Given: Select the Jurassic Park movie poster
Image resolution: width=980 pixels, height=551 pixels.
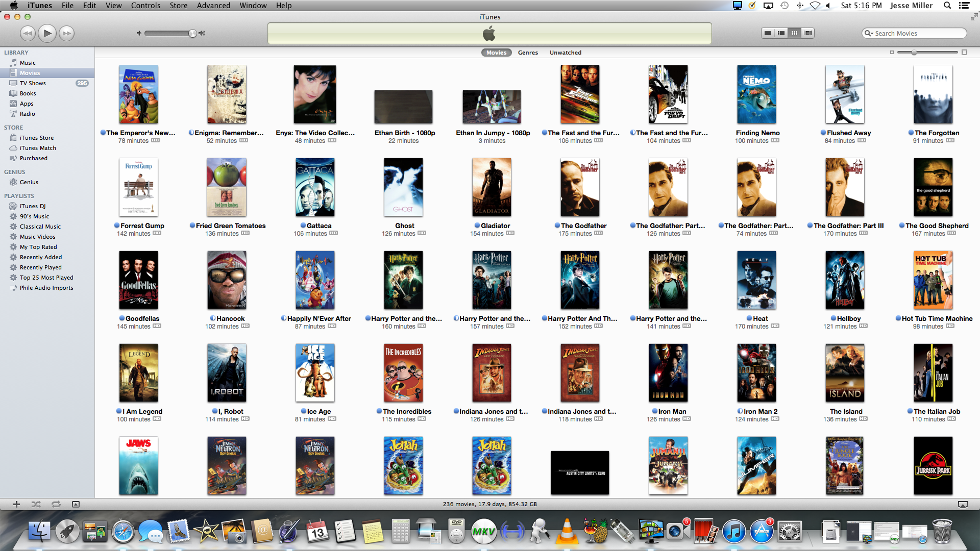Looking at the screenshot, I should pyautogui.click(x=933, y=466).
